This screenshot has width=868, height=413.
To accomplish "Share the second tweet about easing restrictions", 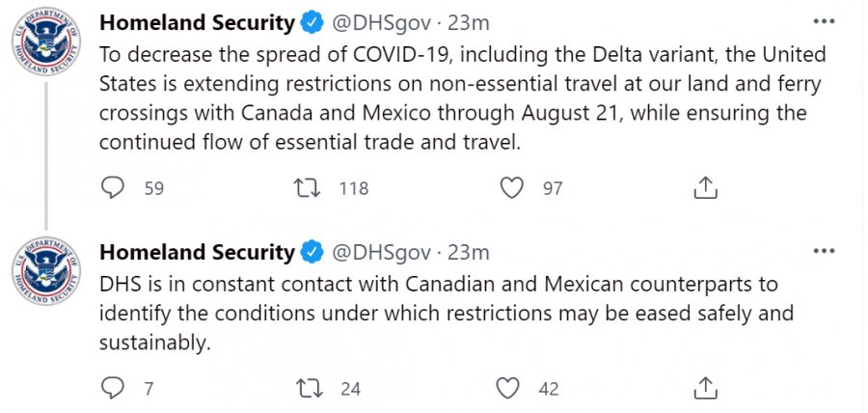I will pyautogui.click(x=705, y=389).
